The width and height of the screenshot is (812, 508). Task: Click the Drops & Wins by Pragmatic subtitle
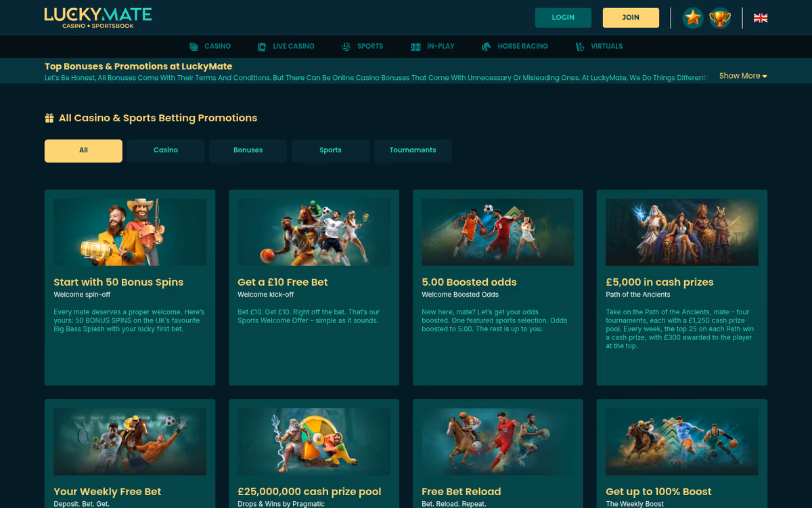pyautogui.click(x=281, y=504)
